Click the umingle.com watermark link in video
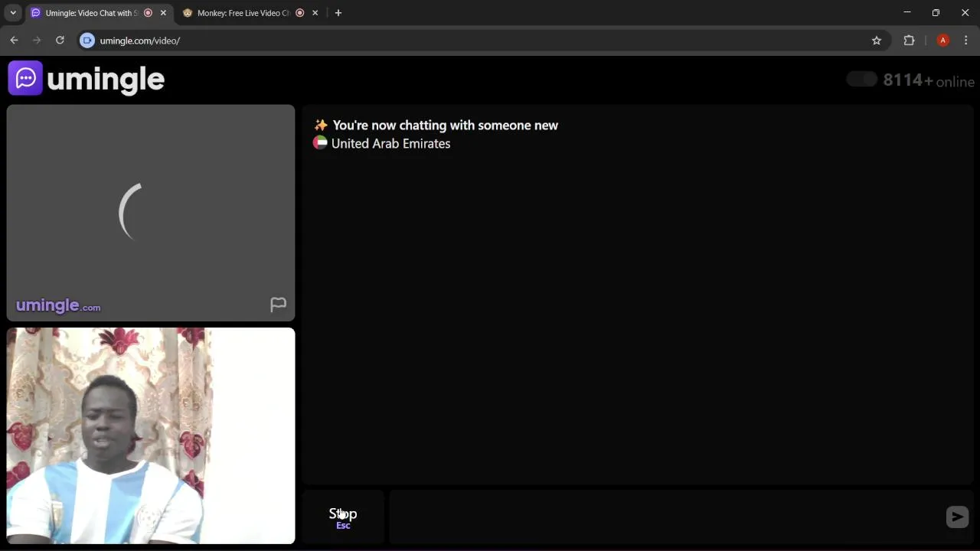The height and width of the screenshot is (551, 980). (x=58, y=305)
